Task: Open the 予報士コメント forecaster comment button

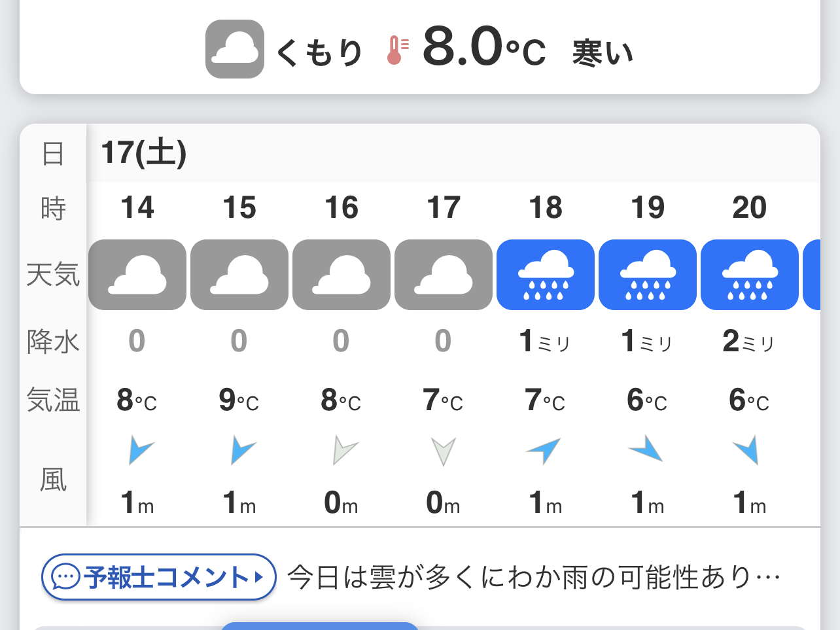Action: pos(159,577)
